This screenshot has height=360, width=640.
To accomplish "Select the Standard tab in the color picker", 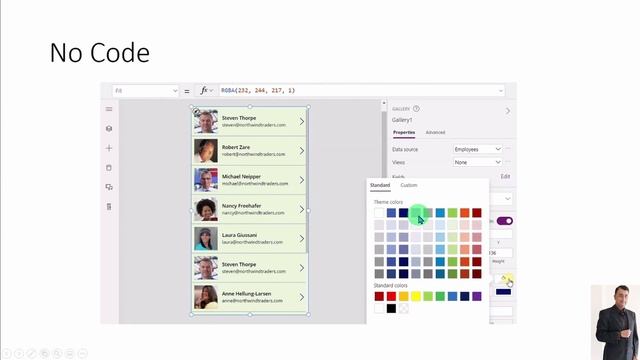I will [x=380, y=185].
